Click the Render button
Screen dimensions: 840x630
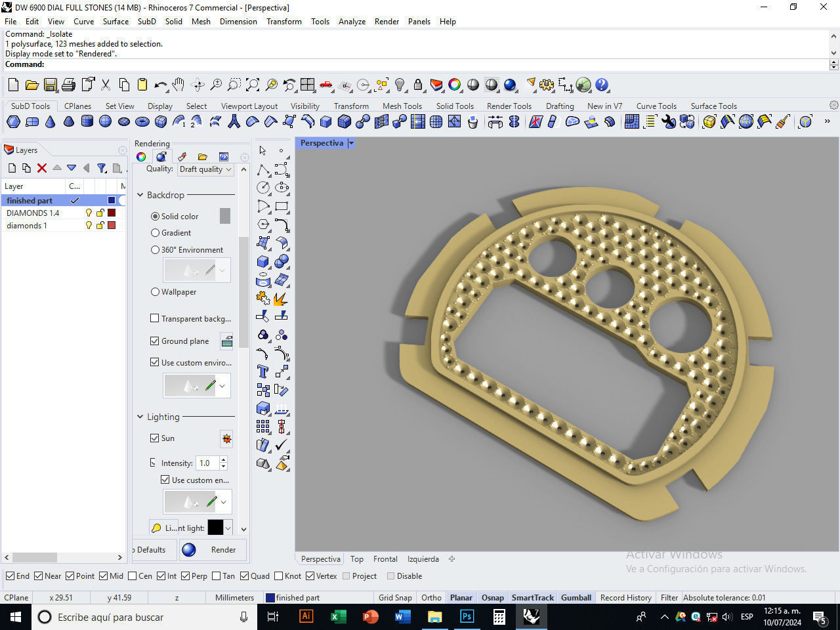coord(214,550)
